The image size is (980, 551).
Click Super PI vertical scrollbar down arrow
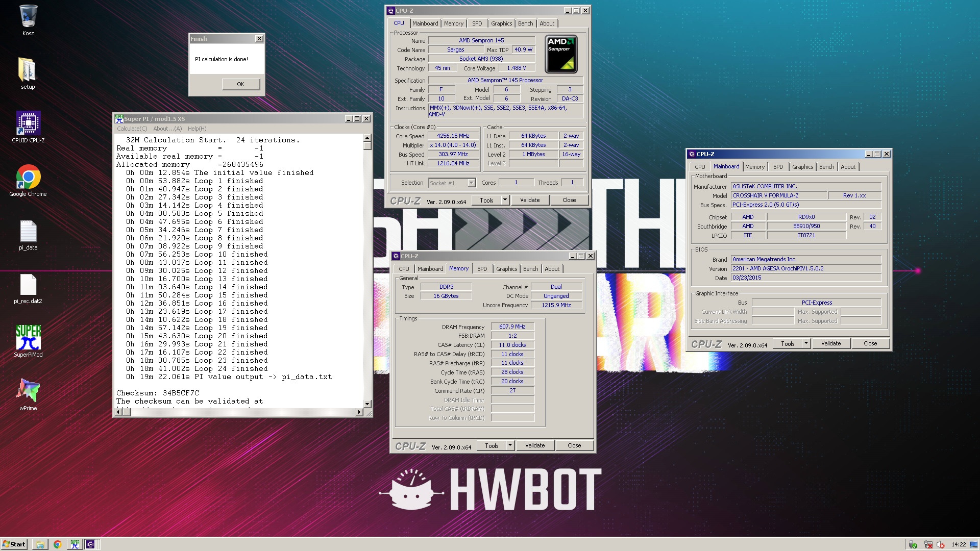(367, 404)
